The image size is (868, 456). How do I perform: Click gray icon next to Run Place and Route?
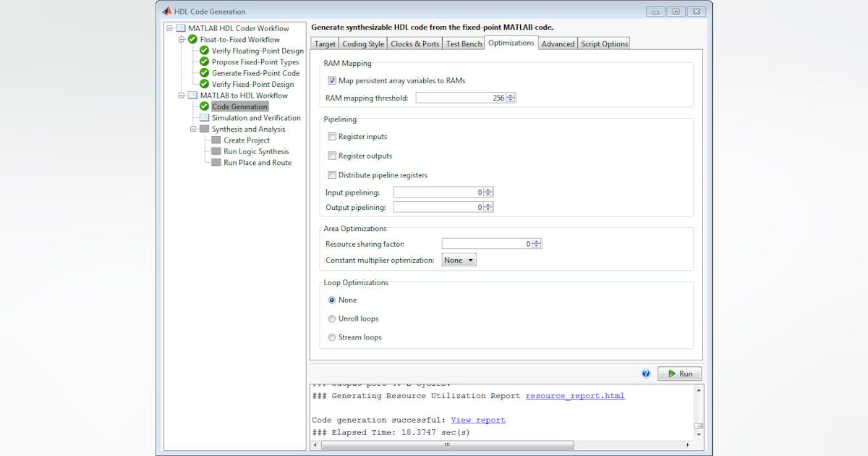[216, 163]
